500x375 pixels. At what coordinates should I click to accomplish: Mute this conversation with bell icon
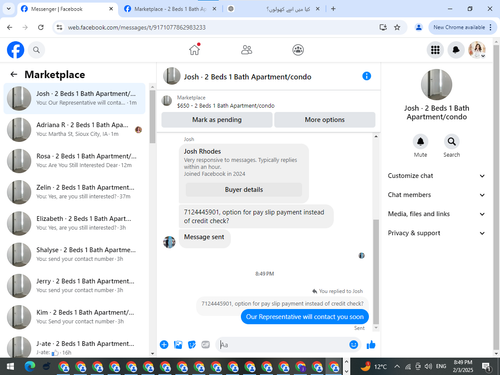(420, 142)
